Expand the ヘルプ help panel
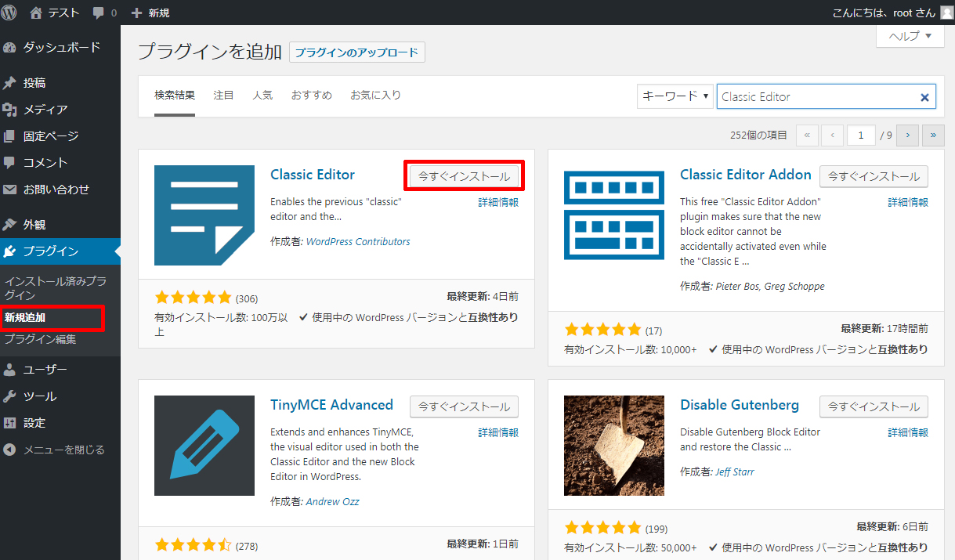This screenshot has width=955, height=560. (910, 36)
